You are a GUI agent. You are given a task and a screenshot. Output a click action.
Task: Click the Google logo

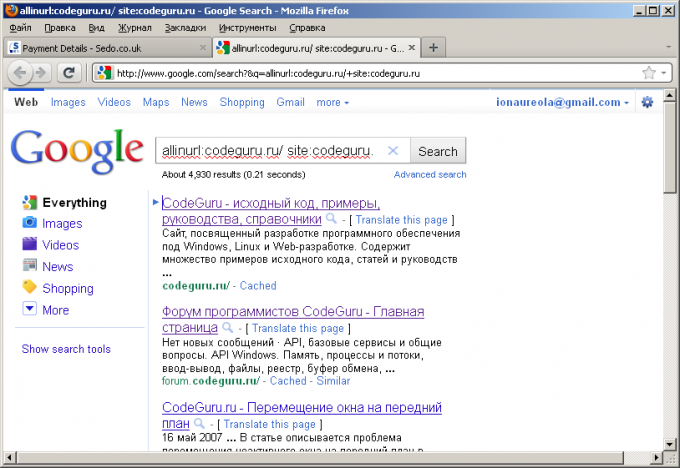pos(77,151)
